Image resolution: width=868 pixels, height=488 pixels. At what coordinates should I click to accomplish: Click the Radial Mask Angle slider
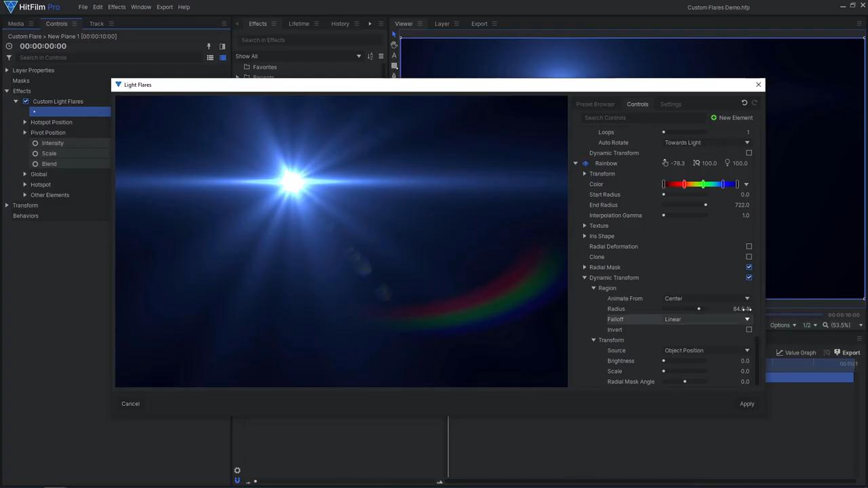coord(686,382)
